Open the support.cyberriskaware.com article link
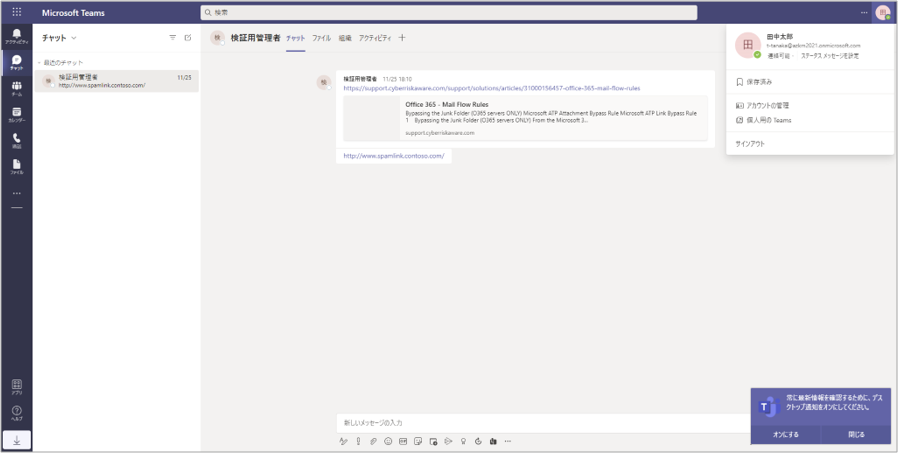 492,88
